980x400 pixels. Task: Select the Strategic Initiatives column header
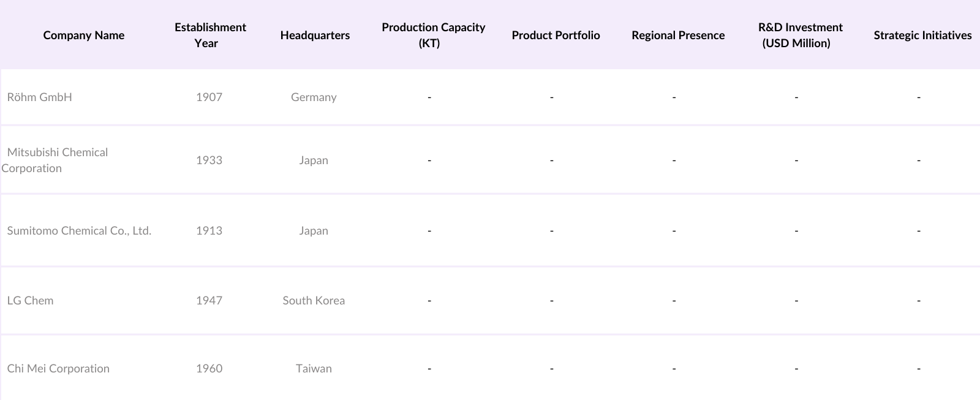point(922,36)
